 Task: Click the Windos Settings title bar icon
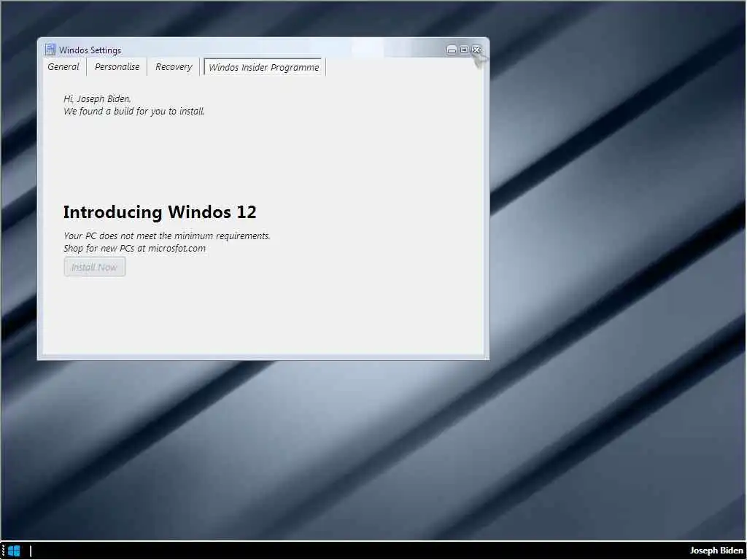point(50,50)
